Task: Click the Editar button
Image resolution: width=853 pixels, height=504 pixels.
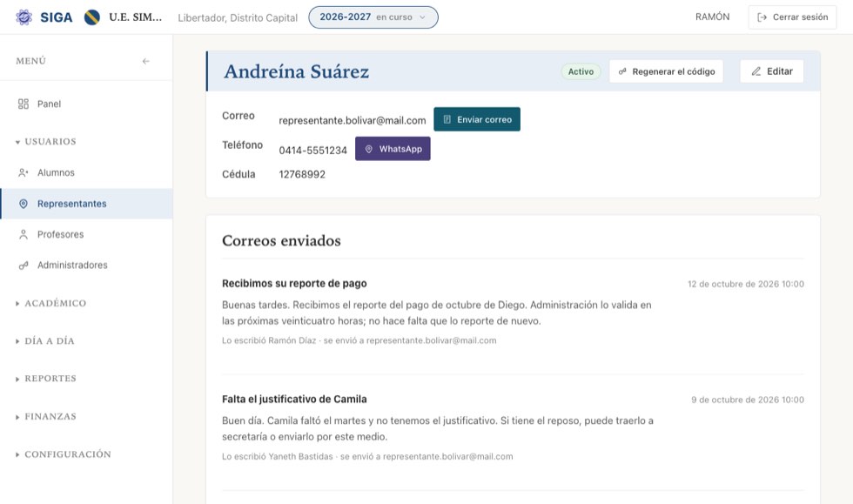Action: [771, 71]
